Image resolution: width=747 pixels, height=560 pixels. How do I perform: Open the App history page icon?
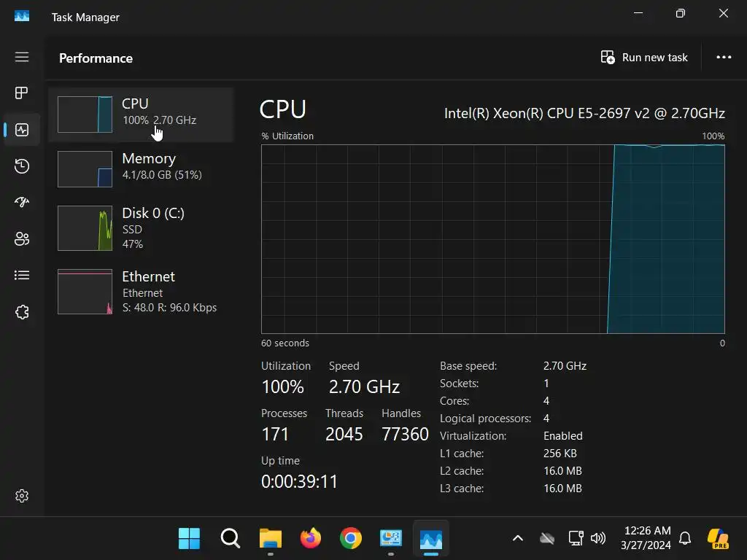21,166
